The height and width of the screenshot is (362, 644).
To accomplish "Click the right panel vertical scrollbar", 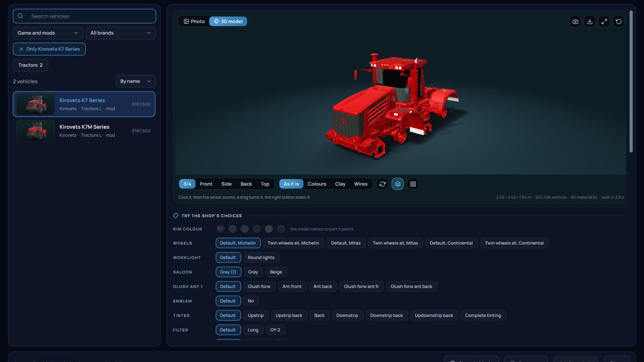I will (x=631, y=81).
